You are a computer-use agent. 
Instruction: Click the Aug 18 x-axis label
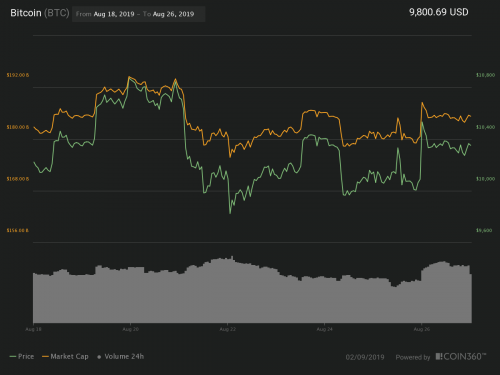tap(33, 329)
